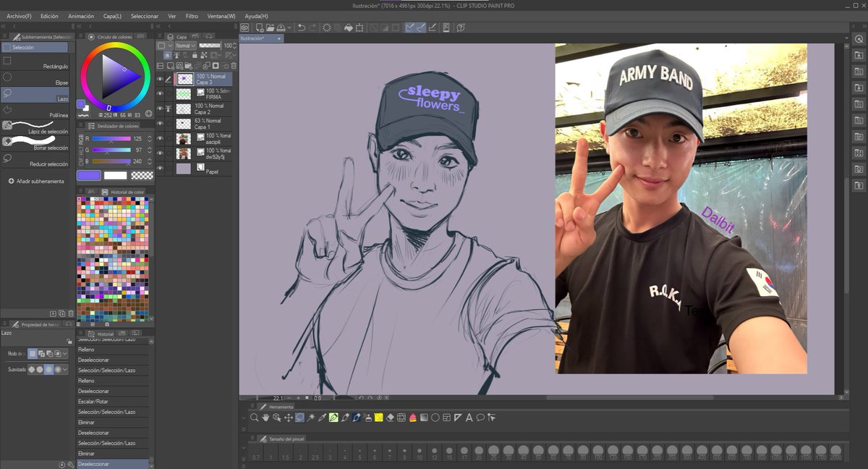Viewport: 868px width, 469px height.
Task: Select brush size 10 preset
Action: [420, 453]
